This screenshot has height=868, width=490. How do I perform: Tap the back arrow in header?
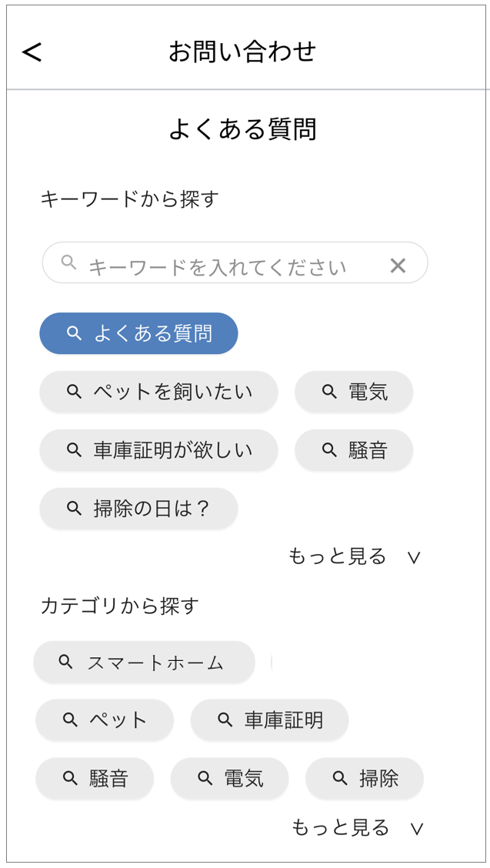tap(32, 52)
